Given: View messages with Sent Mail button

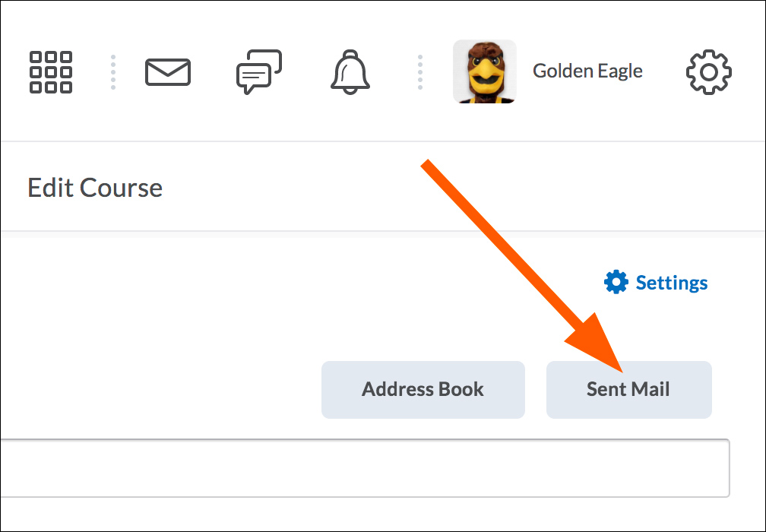Looking at the screenshot, I should tap(628, 390).
